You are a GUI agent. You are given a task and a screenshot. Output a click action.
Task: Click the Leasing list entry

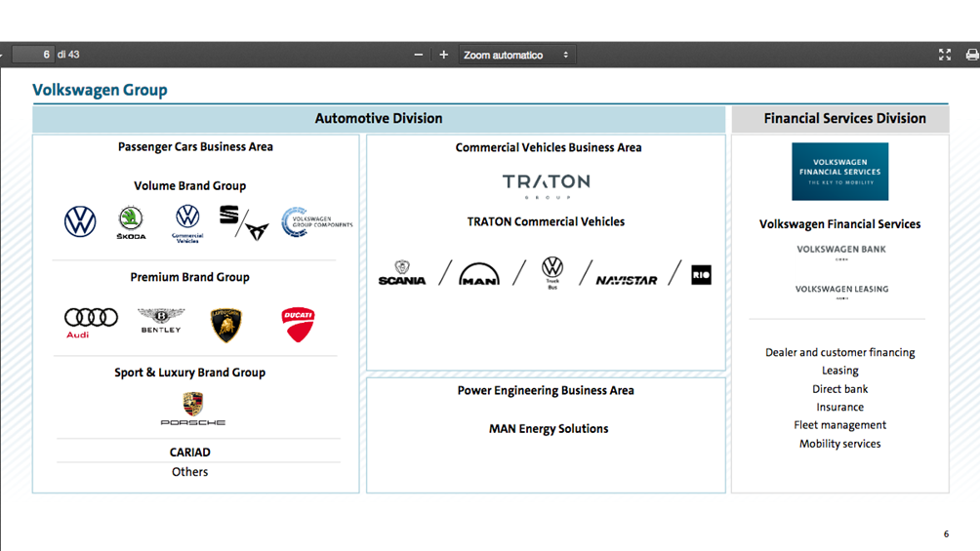point(840,371)
